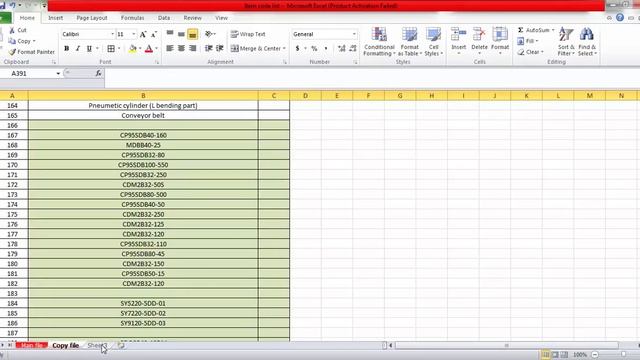Toggle italic formatting
The height and width of the screenshot is (360, 640).
pos(78,49)
